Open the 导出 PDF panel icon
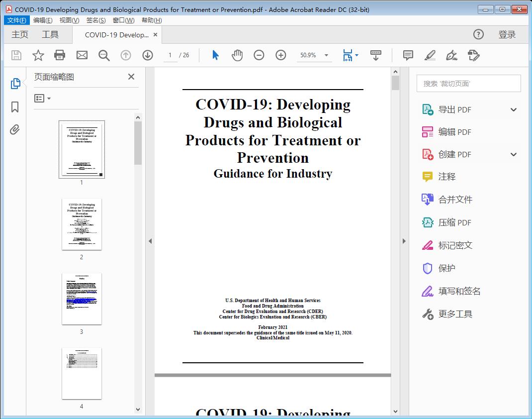Image resolution: width=532 pixels, height=419 pixels. point(427,109)
